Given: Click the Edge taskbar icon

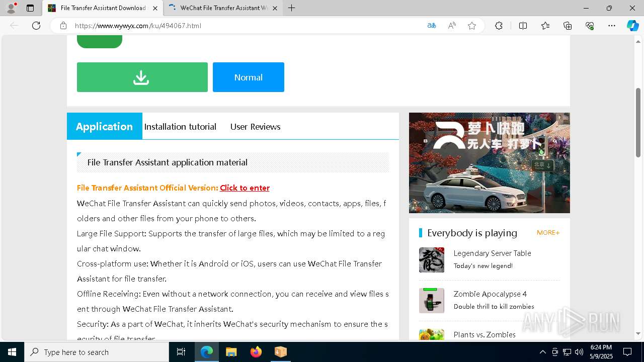Looking at the screenshot, I should [207, 352].
